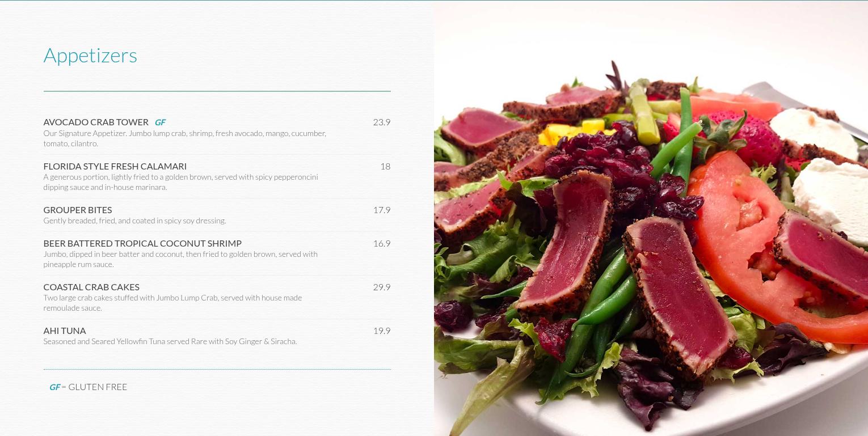Select Beer Battered Tropical Coconut Shrimp title
The width and height of the screenshot is (868, 436).
(x=142, y=243)
